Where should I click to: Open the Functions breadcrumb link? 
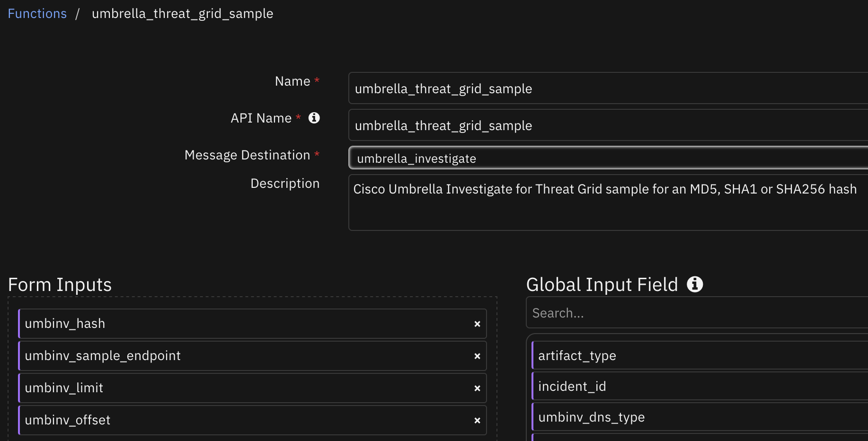click(37, 14)
